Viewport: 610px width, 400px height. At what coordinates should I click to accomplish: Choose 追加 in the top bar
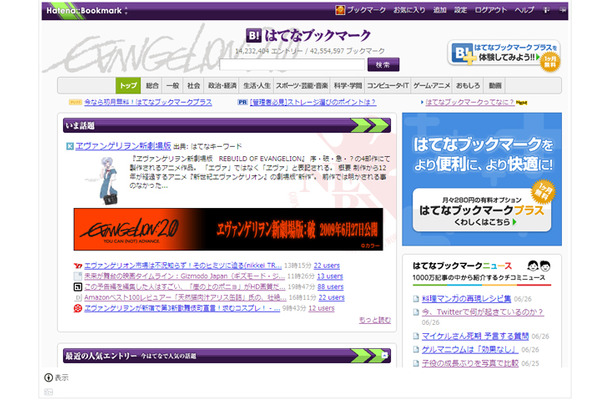pyautogui.click(x=440, y=10)
